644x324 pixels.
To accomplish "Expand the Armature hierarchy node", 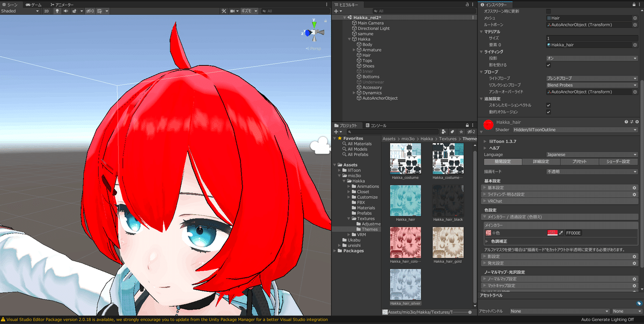I will 354,50.
